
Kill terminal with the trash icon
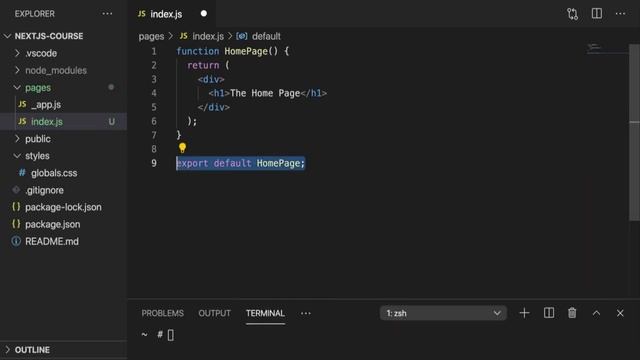point(572,313)
